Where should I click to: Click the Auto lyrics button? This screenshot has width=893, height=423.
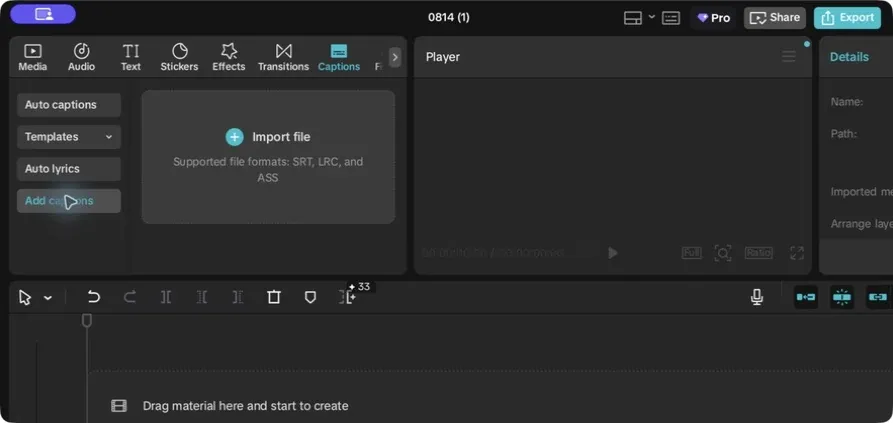69,169
